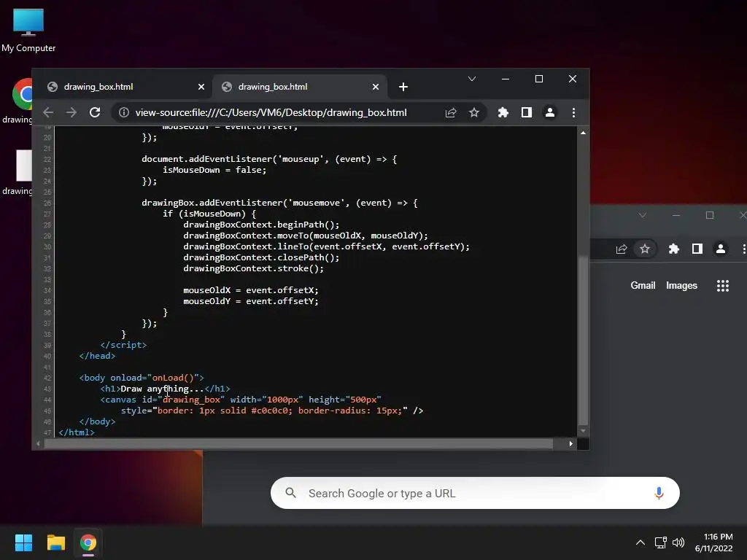Click the forward arrow in front Chrome window
The height and width of the screenshot is (560, 747).
coord(71,112)
